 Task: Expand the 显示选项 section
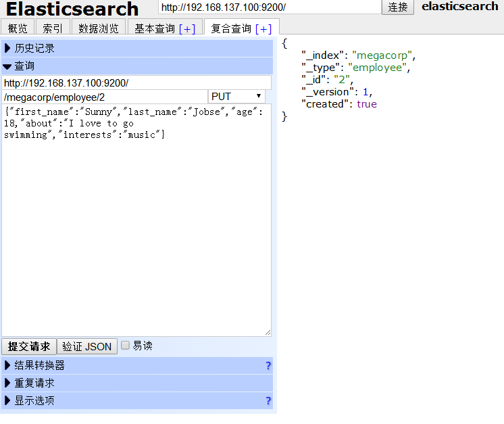(137, 400)
